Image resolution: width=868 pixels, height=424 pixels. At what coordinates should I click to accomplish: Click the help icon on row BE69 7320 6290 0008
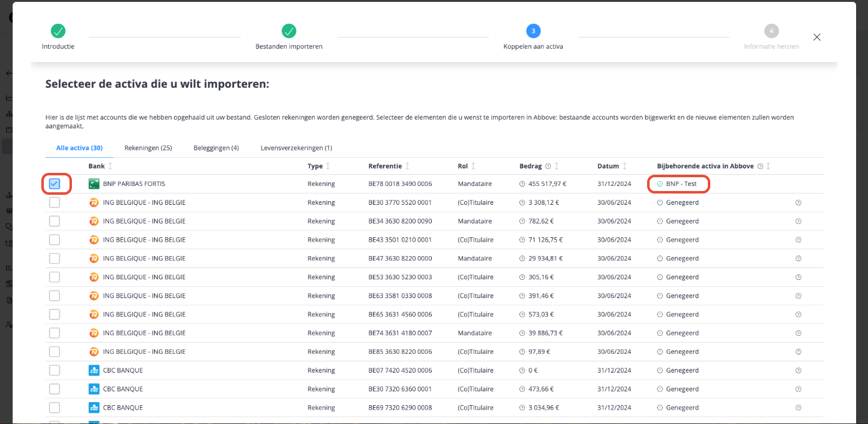click(x=798, y=408)
